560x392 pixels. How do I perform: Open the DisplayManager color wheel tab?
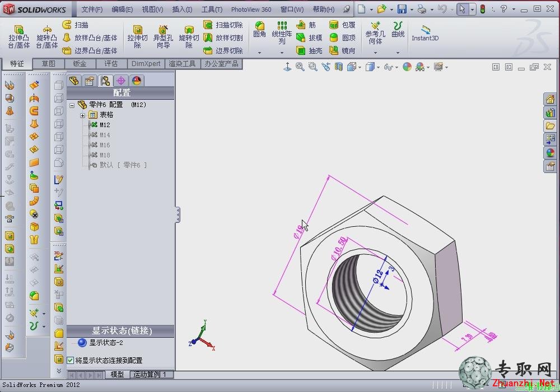137,81
